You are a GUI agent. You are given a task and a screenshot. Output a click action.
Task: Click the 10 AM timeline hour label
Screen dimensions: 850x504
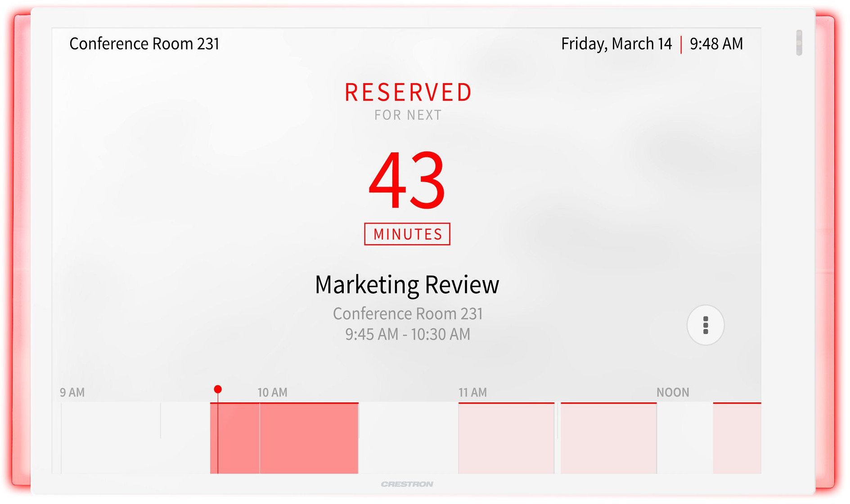point(272,392)
